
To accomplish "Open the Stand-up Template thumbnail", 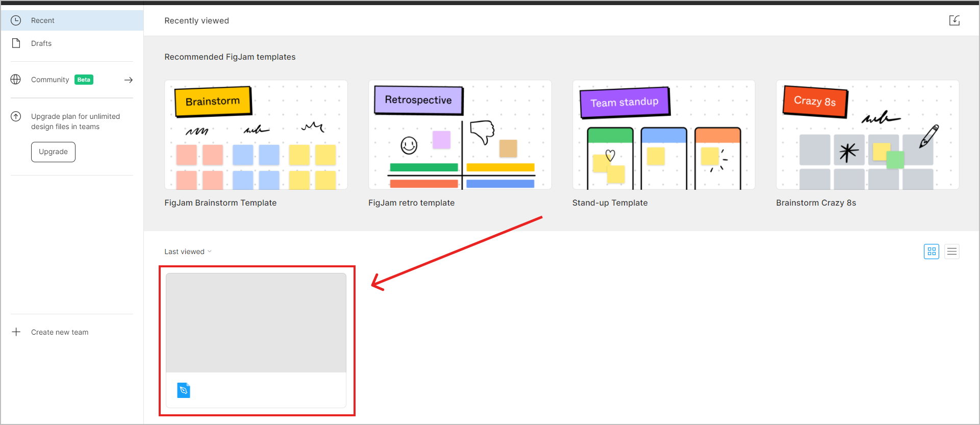I will click(664, 135).
